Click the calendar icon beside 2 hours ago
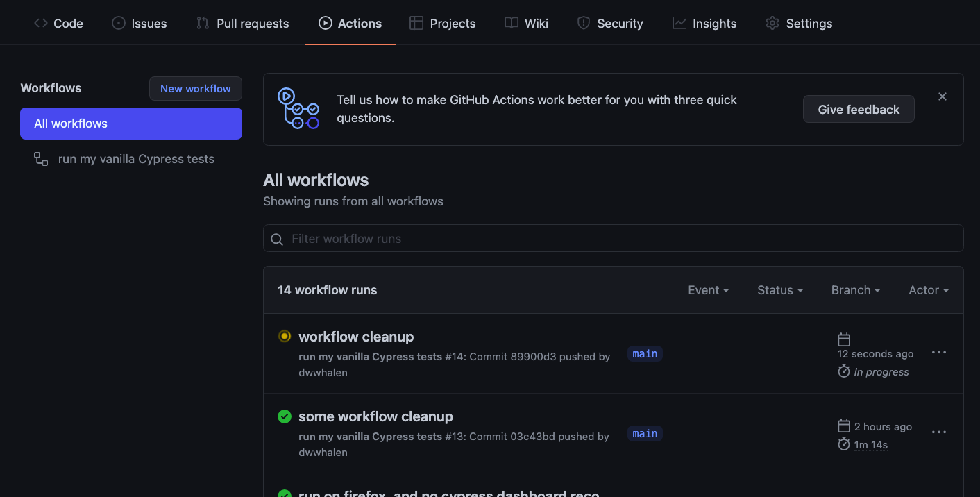Screen dimensions: 980x497 [844, 426]
